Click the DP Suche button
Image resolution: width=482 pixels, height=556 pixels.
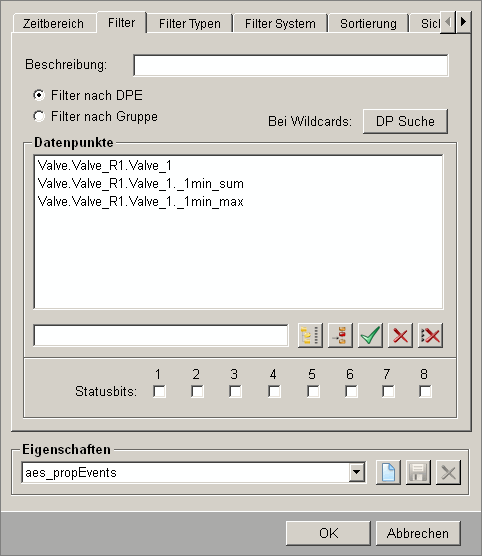point(405,121)
